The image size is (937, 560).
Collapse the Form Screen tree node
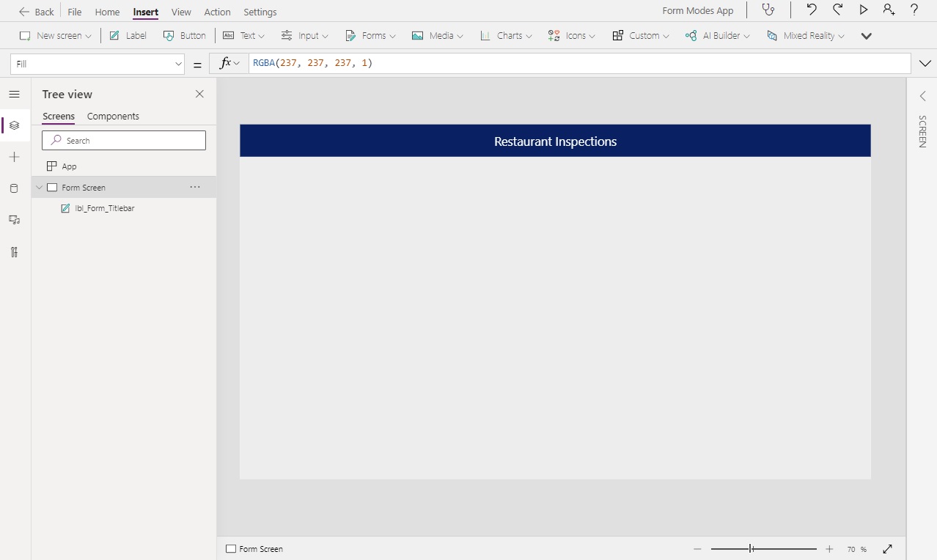[39, 187]
